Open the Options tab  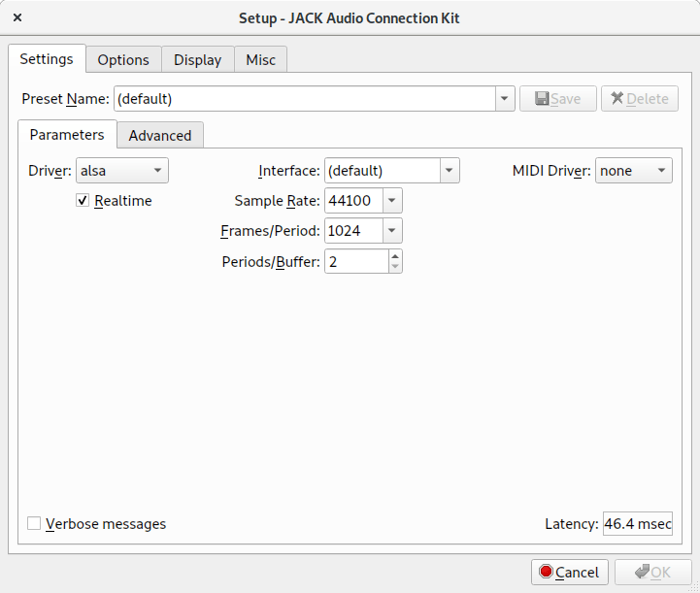pyautogui.click(x=123, y=60)
